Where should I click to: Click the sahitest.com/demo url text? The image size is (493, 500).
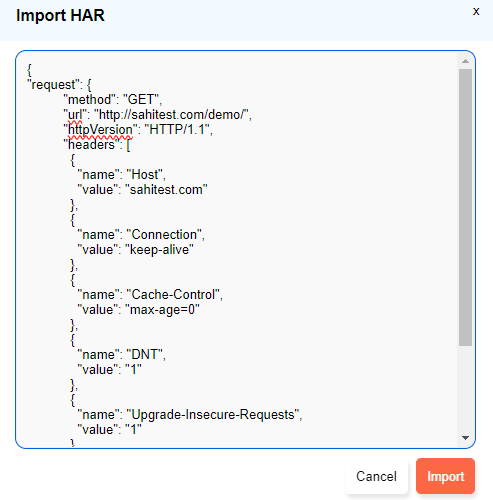[x=173, y=115]
